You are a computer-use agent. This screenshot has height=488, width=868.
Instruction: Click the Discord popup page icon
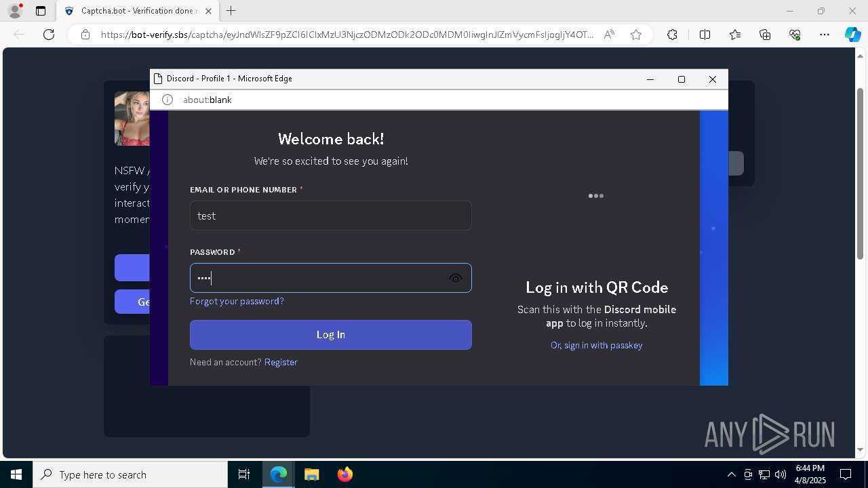tap(158, 79)
